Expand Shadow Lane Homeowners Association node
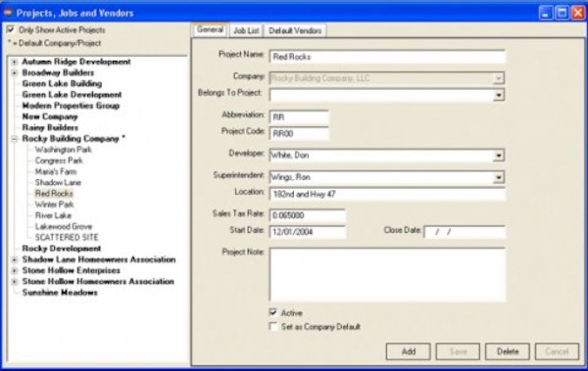588x371 pixels. click(15, 259)
